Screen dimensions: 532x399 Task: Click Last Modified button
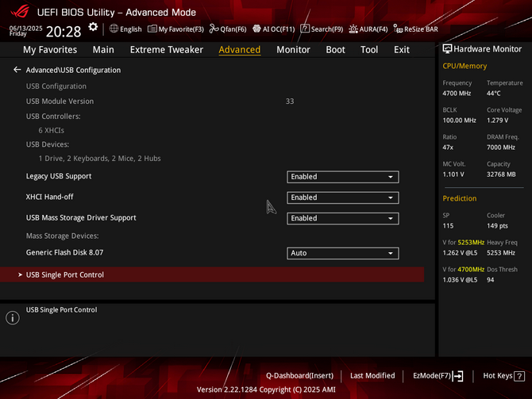[372, 376]
